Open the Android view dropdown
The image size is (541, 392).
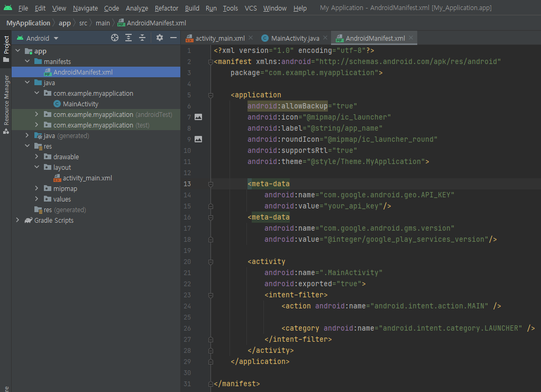(x=38, y=38)
